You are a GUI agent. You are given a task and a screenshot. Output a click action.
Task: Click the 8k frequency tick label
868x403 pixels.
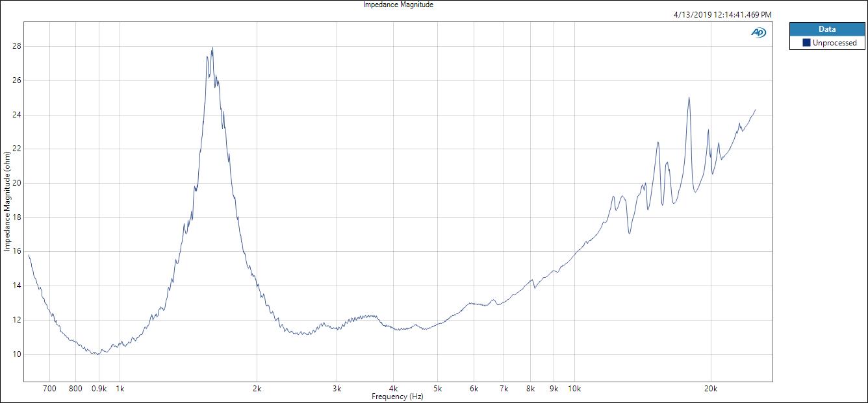530,389
